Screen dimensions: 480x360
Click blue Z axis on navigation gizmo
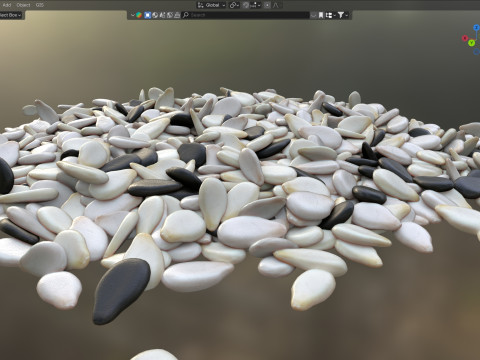pyautogui.click(x=476, y=27)
